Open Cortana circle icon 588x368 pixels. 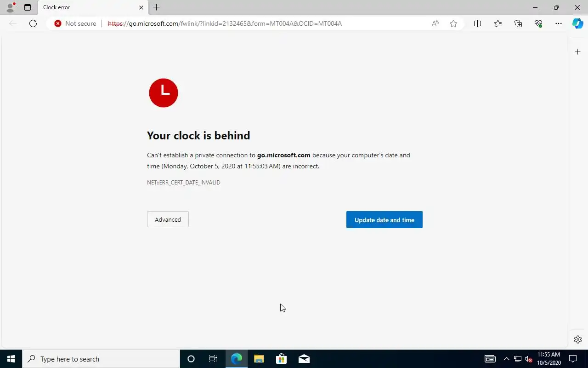191,359
